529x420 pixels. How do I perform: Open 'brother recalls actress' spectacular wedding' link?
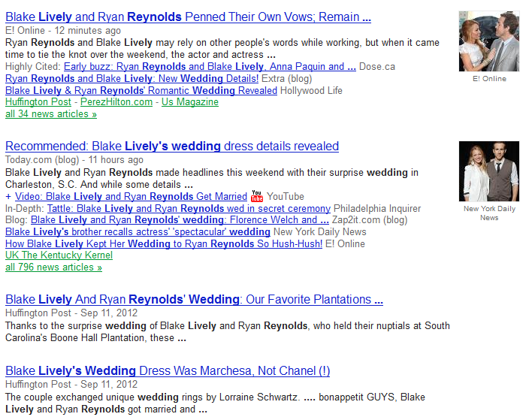138,232
